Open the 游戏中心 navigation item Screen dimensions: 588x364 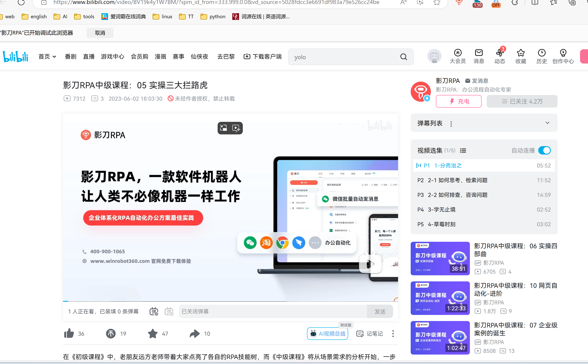(112, 57)
